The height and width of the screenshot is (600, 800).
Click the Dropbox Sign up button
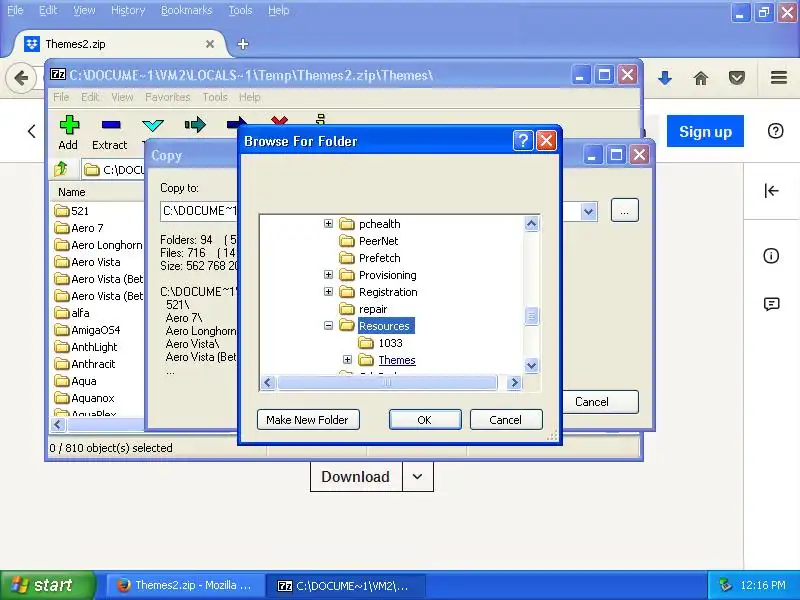pos(705,131)
